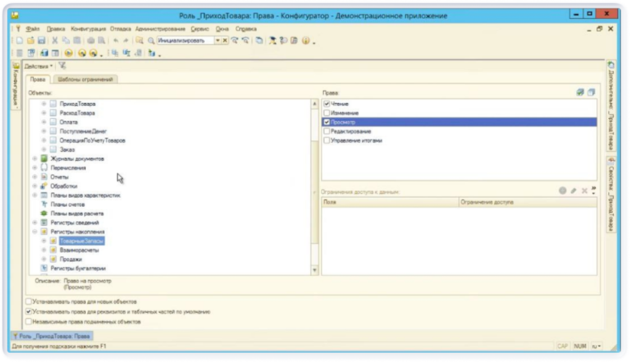
Task: Open the Инициализировать search dropdown arrow
Action: [218, 41]
